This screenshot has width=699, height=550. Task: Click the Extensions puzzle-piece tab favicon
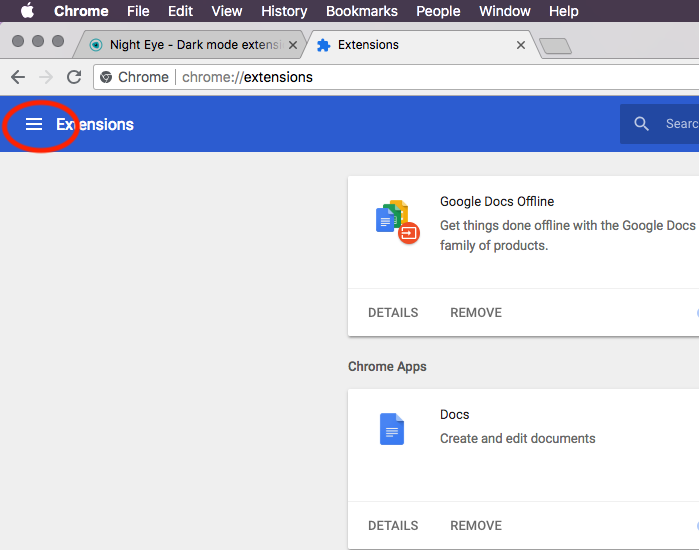[x=323, y=45]
